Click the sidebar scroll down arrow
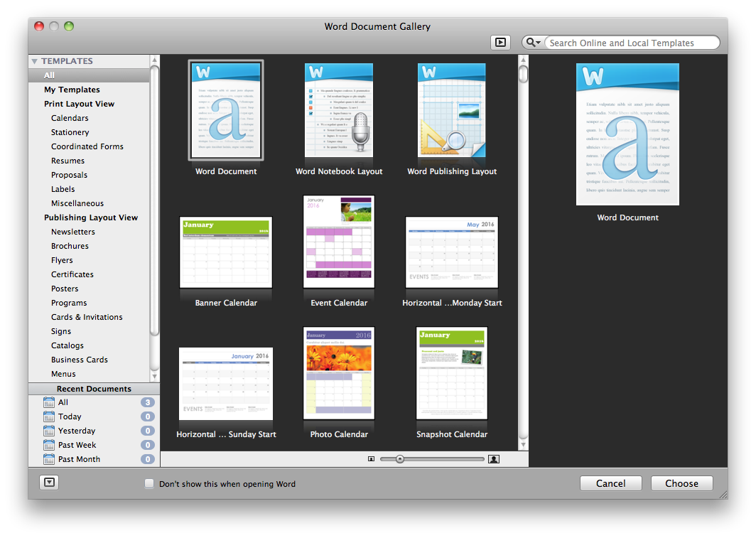Viewport: 756px width, 538px height. pos(155,377)
